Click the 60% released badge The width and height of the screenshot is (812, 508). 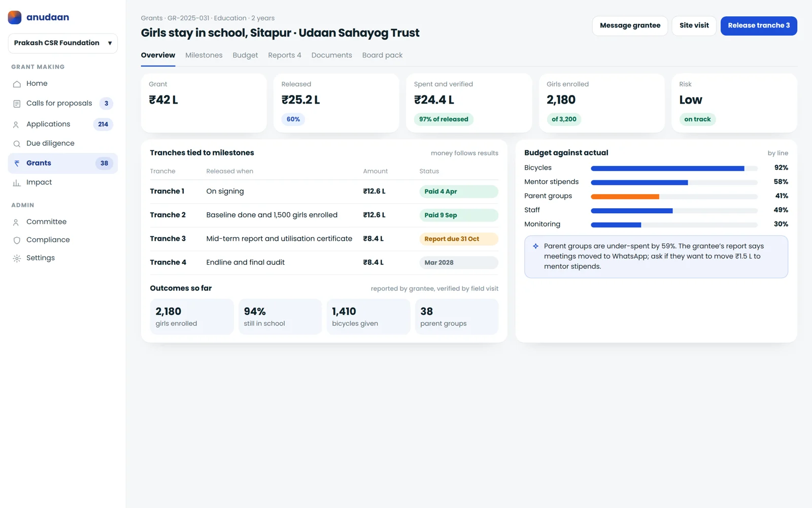(293, 119)
